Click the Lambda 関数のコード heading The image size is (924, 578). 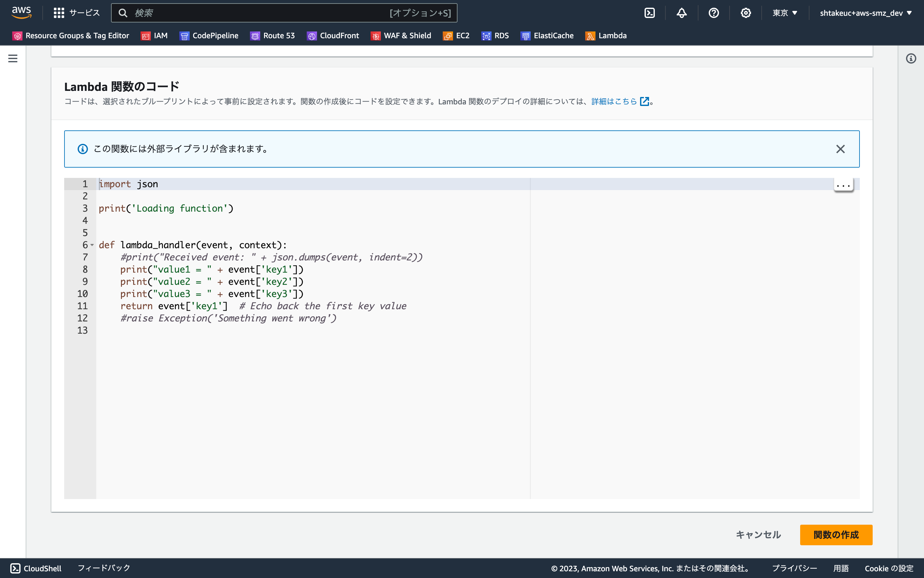122,87
